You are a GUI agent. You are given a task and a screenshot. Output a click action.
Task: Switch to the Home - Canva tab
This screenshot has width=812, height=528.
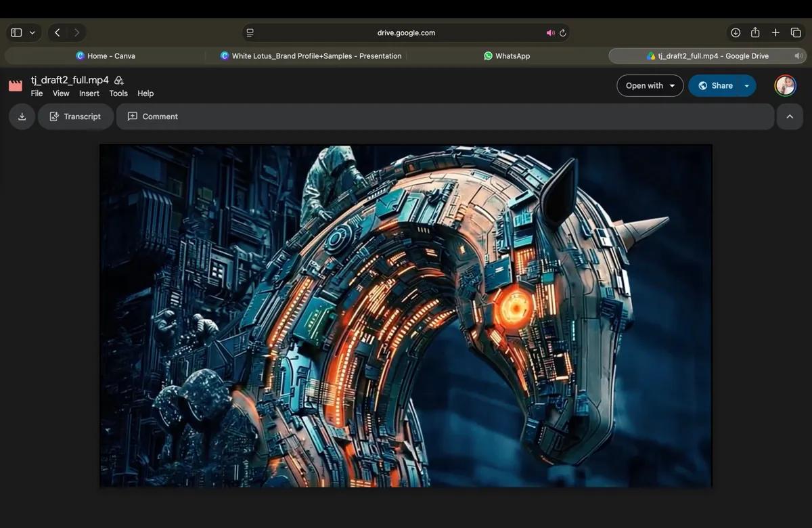[x=106, y=56]
